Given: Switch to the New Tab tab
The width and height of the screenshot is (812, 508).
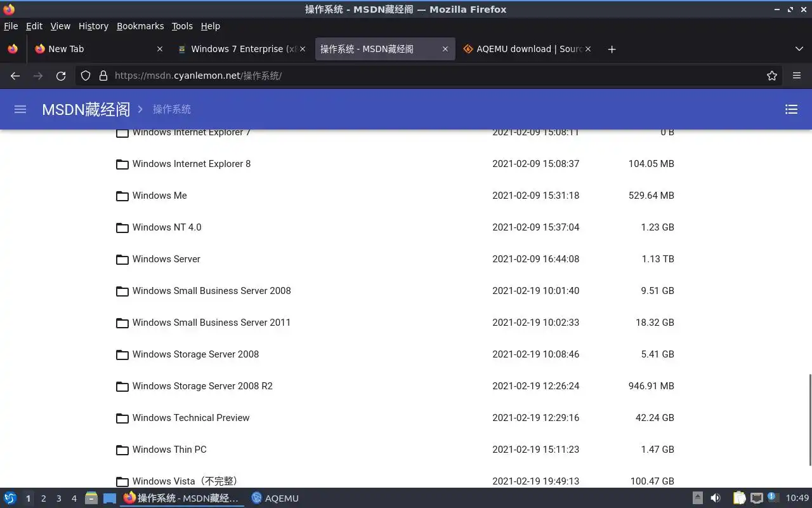Looking at the screenshot, I should tap(99, 49).
